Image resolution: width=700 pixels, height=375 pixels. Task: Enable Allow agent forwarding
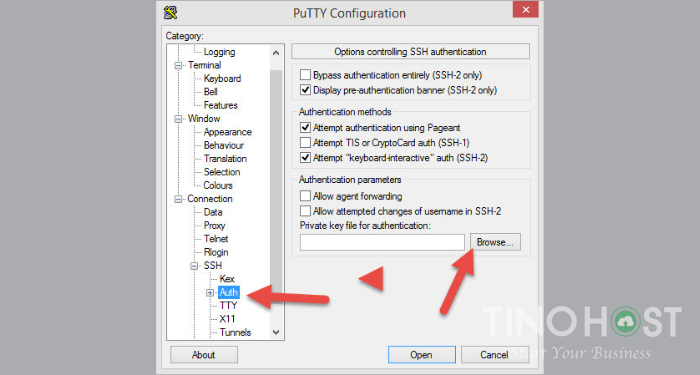tap(305, 196)
